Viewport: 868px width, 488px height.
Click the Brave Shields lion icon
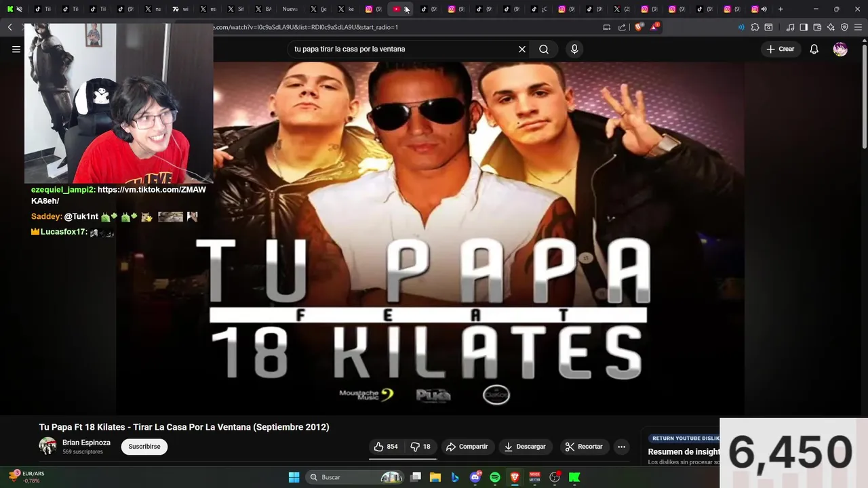pyautogui.click(x=637, y=27)
